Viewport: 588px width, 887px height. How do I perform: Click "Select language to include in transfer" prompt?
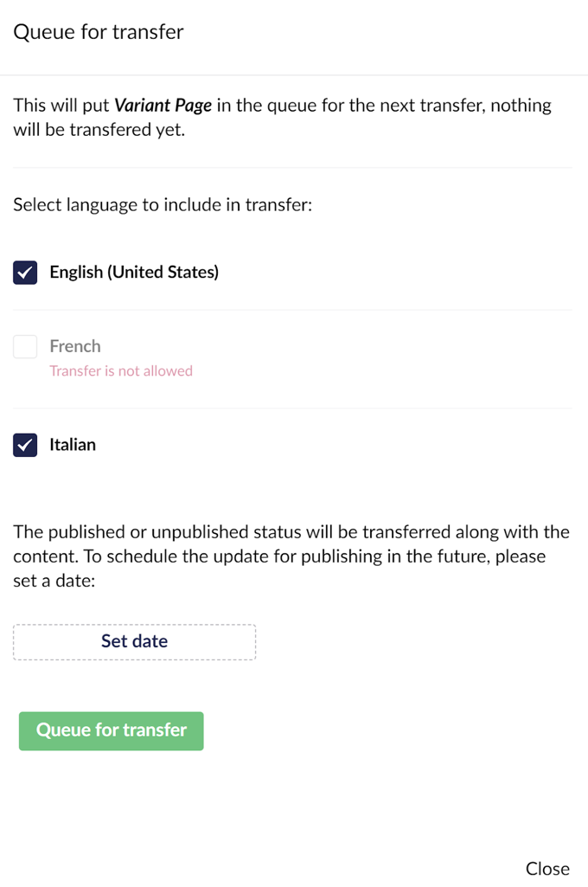click(163, 206)
